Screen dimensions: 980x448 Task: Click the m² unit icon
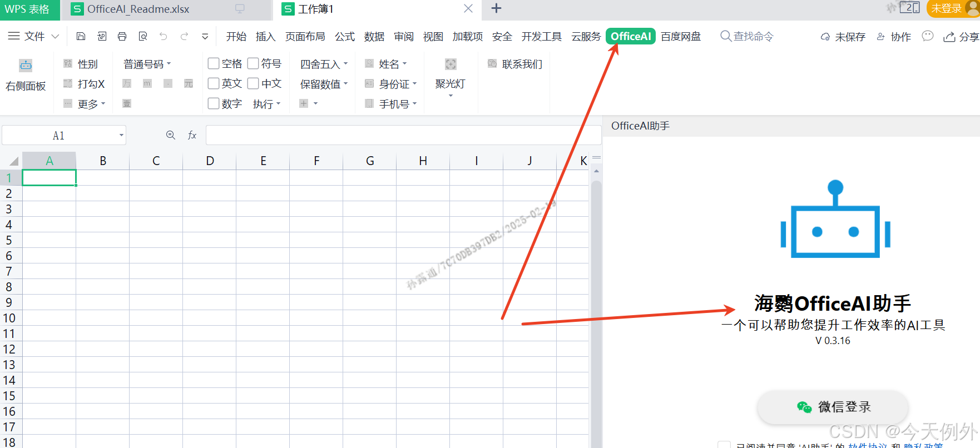pyautogui.click(x=147, y=83)
